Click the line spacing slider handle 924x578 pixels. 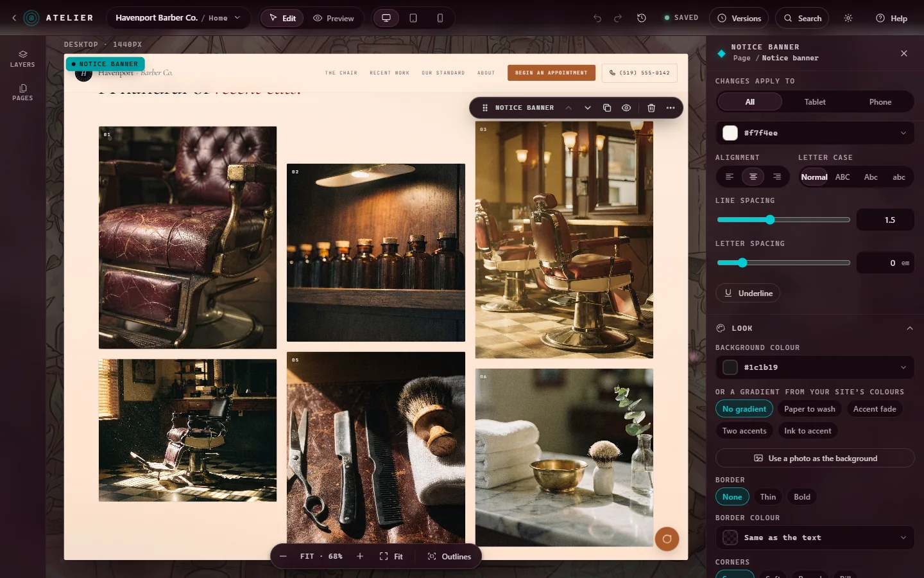tap(770, 220)
